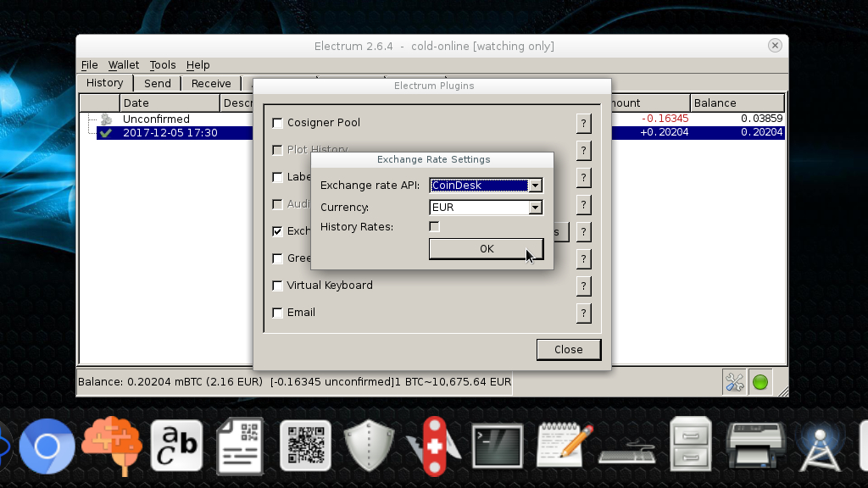The image size is (868, 488).
Task: Click the 0.03859 balance cell
Action: [762, 119]
